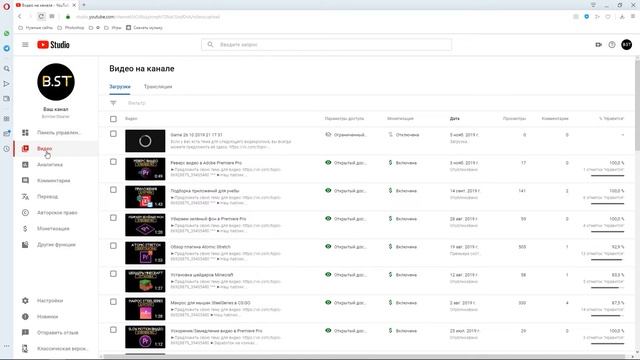Screen dimensions: 640x360
Task: Open visibility setting of Установка шейдеров Minecraft
Action: pyautogui.click(x=346, y=275)
